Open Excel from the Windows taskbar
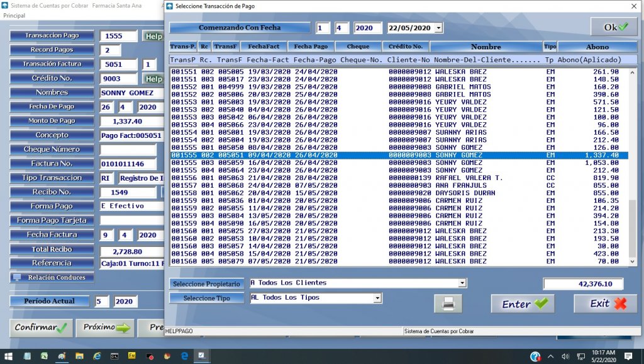Image resolution: width=644 pixels, height=364 pixels. click(45, 356)
